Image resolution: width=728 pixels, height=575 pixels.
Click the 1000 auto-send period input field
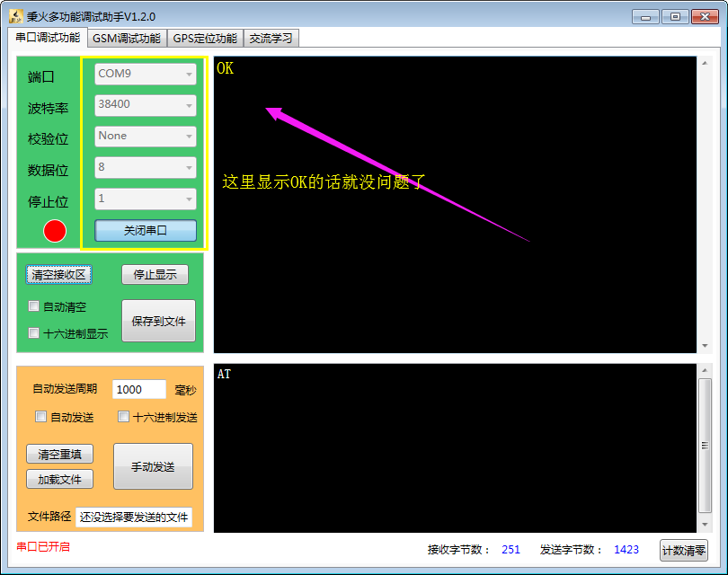click(x=138, y=389)
